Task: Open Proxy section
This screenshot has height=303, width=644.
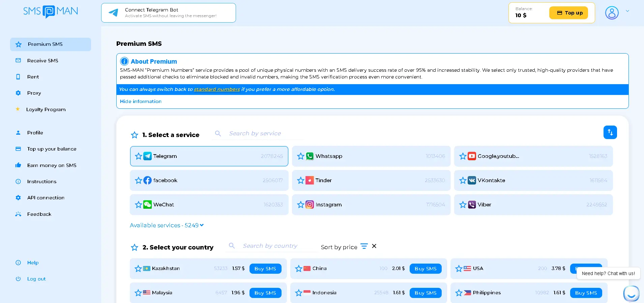Action: [x=34, y=93]
